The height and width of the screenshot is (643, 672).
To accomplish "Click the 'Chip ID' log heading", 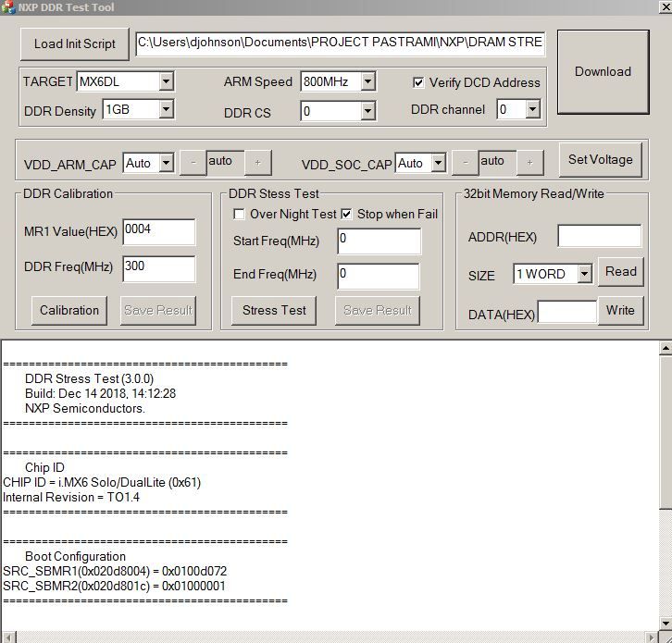I will click(44, 467).
